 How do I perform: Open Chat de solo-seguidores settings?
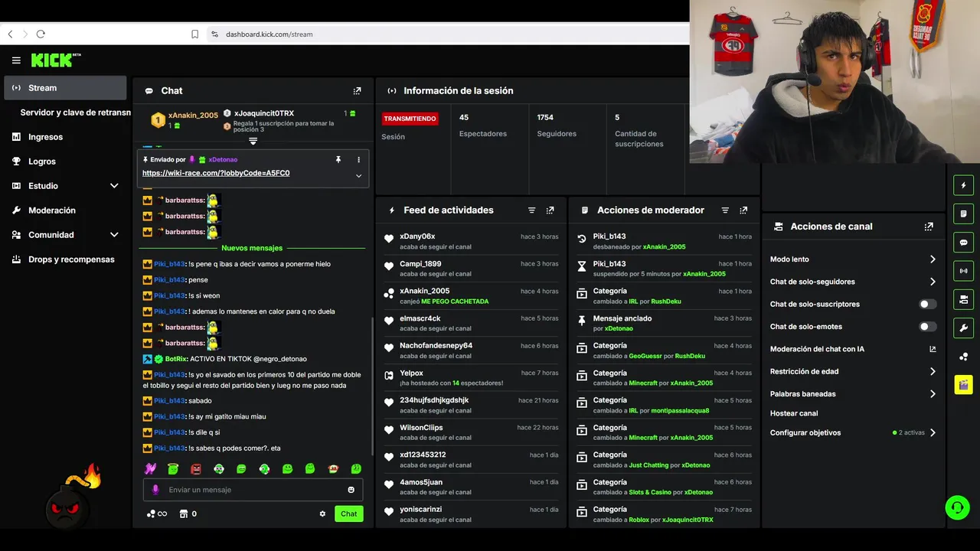(853, 282)
